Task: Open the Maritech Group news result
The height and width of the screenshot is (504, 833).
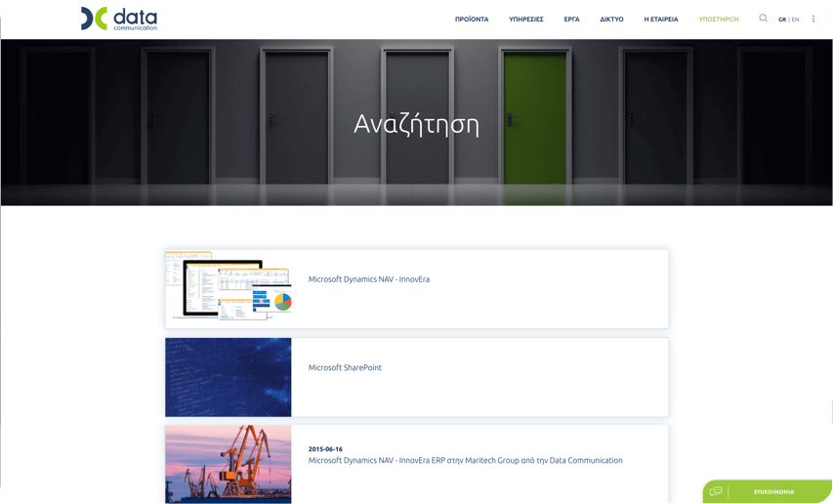Action: pyautogui.click(x=466, y=460)
